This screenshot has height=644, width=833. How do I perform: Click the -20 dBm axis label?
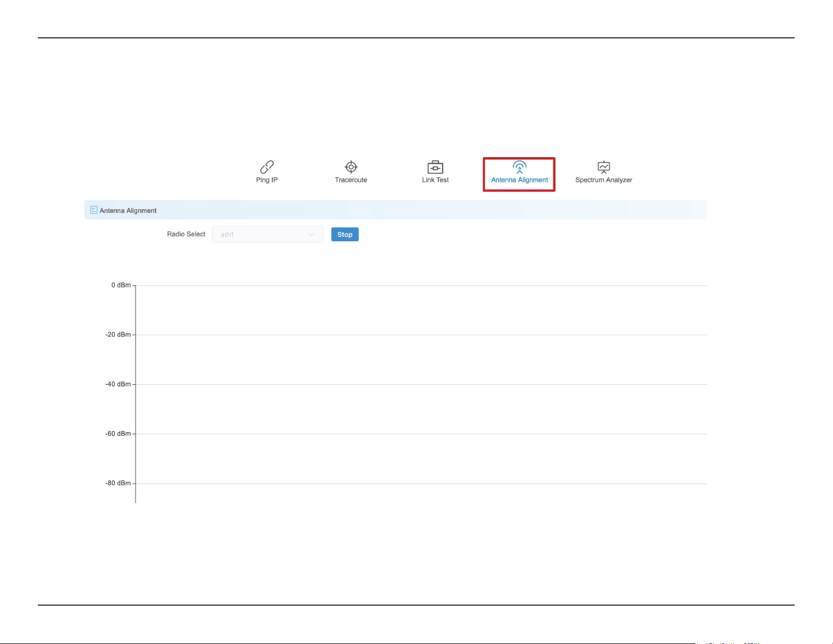point(118,334)
